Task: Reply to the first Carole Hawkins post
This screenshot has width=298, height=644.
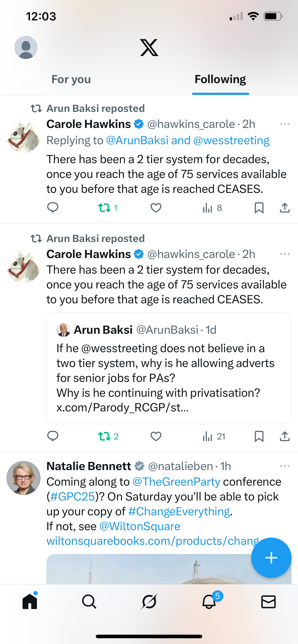Action: (x=53, y=208)
